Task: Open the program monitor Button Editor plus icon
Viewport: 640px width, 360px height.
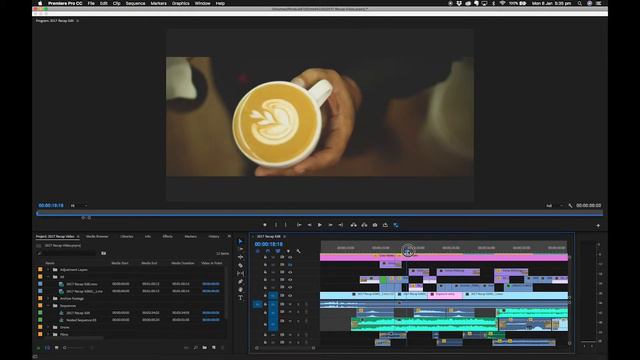Action: (598, 225)
